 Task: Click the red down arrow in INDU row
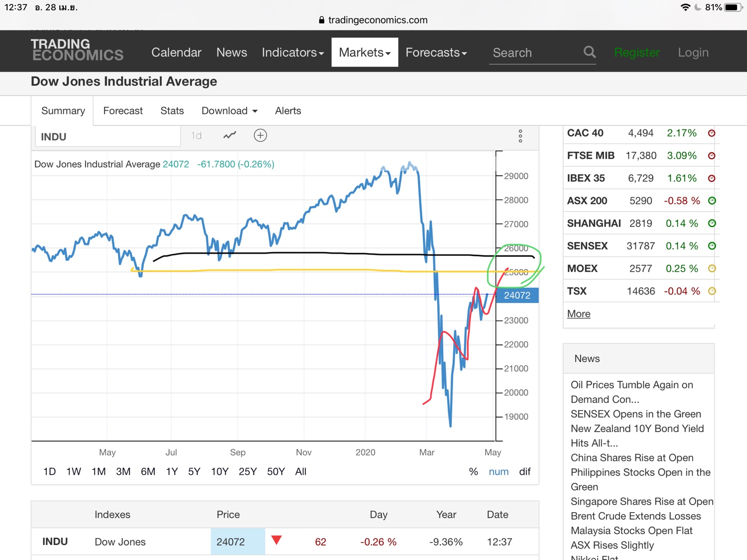point(277,541)
